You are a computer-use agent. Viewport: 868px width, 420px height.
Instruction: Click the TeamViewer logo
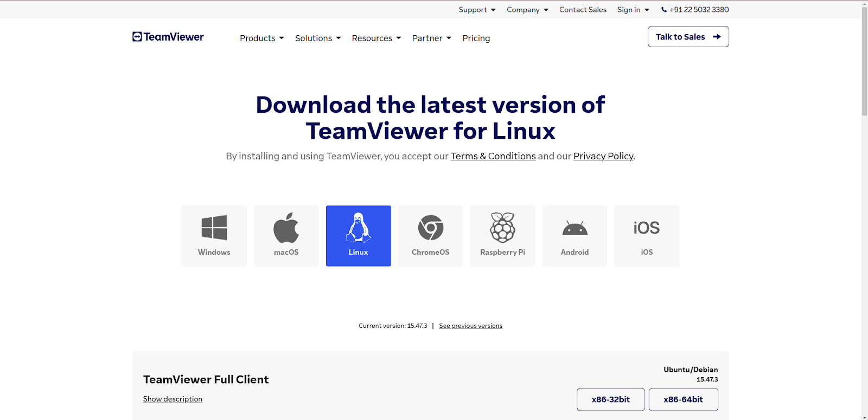point(168,37)
